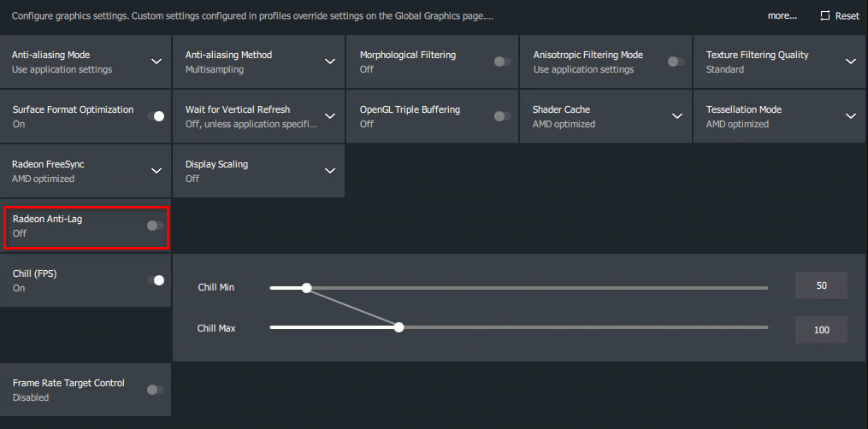Open the more... options link
The width and height of the screenshot is (868, 429).
click(x=782, y=16)
